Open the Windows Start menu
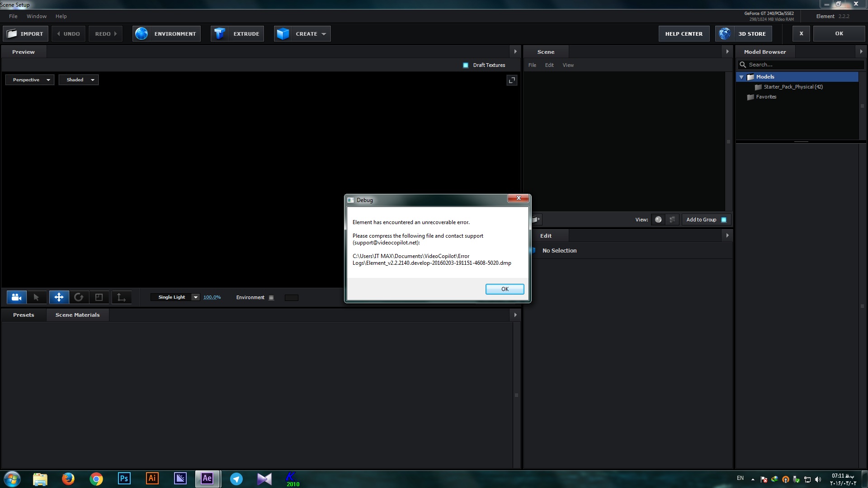The width and height of the screenshot is (868, 488). 12,479
